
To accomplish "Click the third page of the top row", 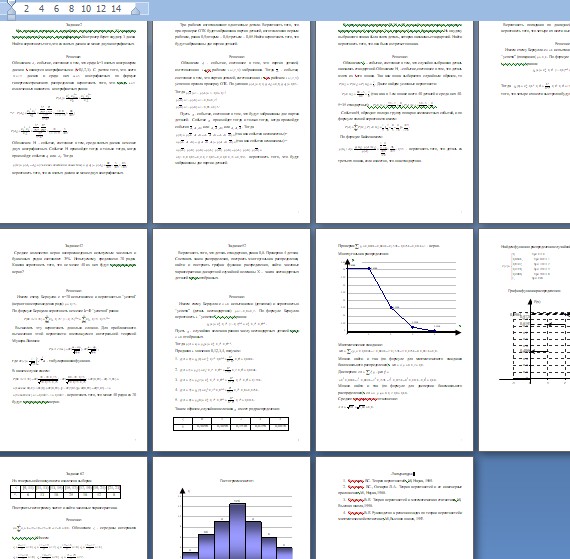I will click(x=394, y=122).
